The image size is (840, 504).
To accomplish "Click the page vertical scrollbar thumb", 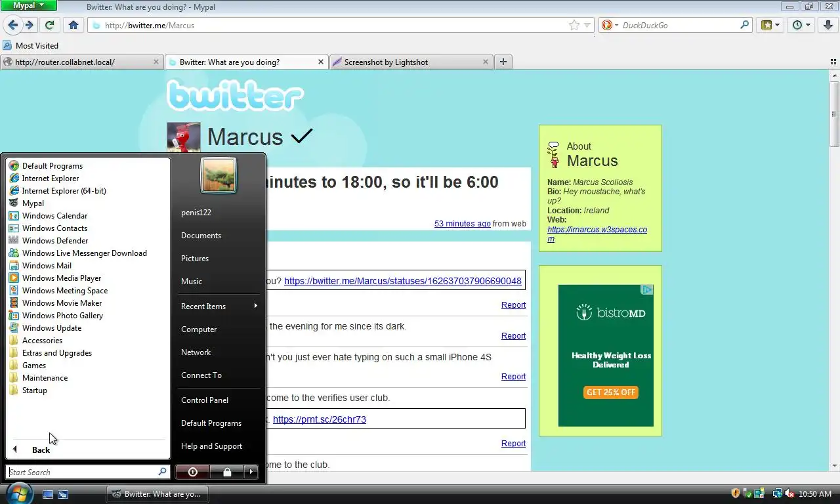I will 834,113.
